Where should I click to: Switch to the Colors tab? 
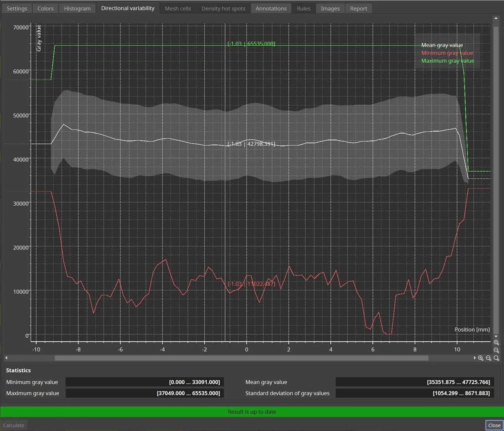click(46, 8)
